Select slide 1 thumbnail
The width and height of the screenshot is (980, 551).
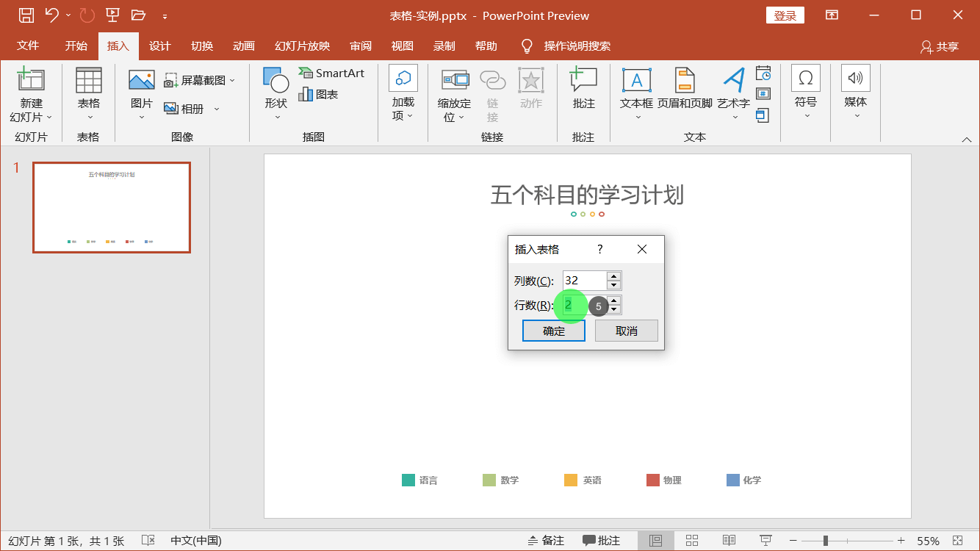[x=112, y=207]
